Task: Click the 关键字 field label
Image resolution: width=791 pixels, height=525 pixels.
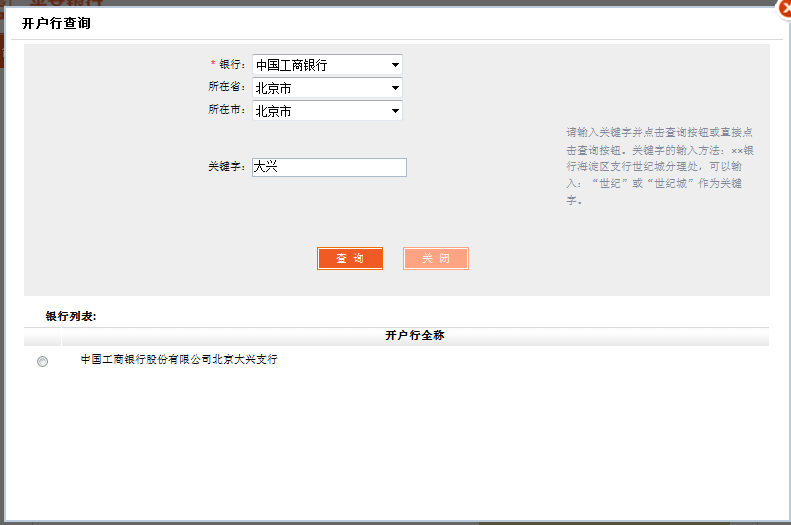Action: 226,167
